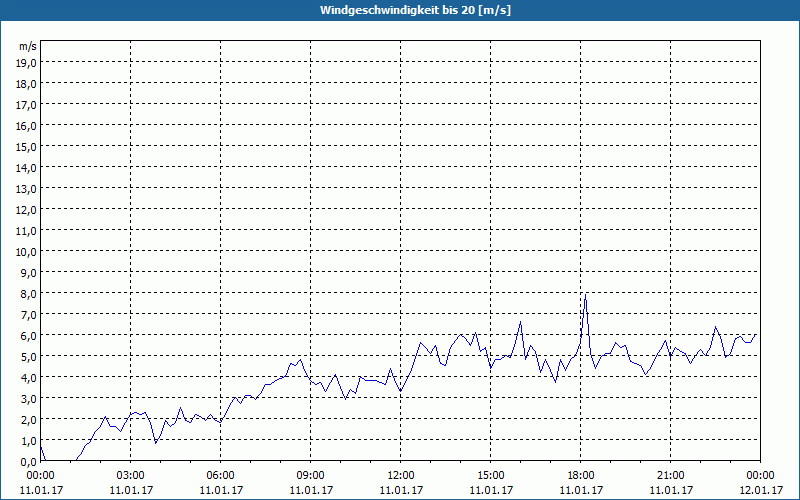Screen dimensions: 800x500
Task: Select the 10,0 y-axis label
Action: pyautogui.click(x=27, y=252)
